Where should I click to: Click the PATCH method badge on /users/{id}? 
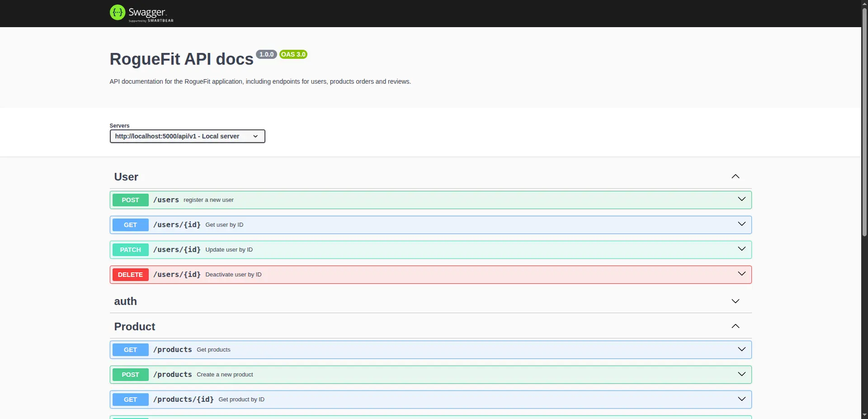click(x=130, y=250)
